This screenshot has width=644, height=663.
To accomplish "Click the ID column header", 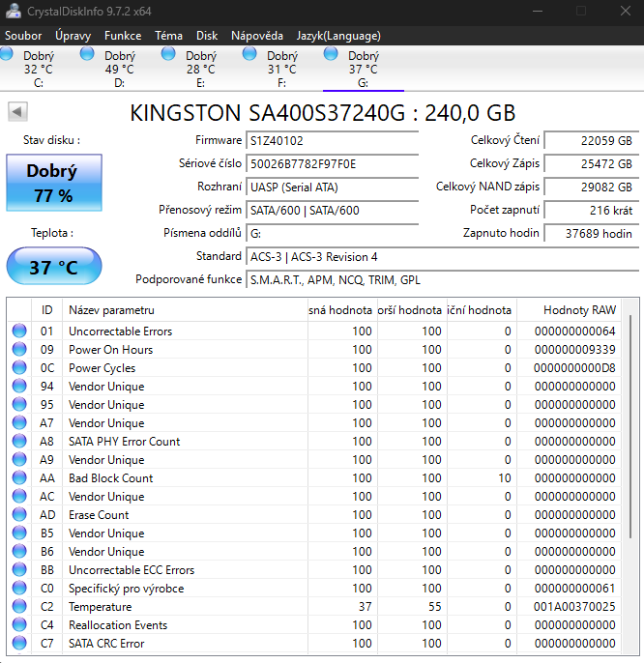I will click(46, 310).
